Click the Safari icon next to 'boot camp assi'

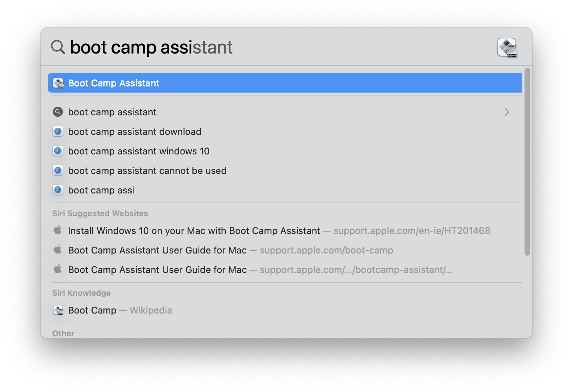[x=58, y=190]
